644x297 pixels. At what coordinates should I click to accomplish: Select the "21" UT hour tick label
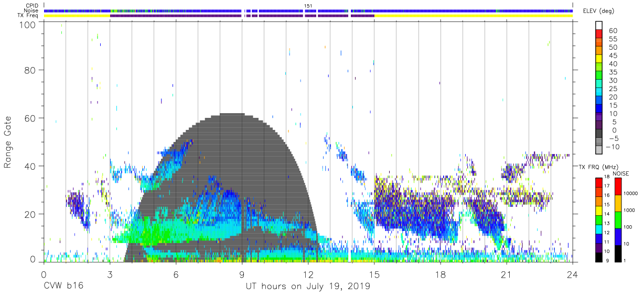(x=507, y=273)
